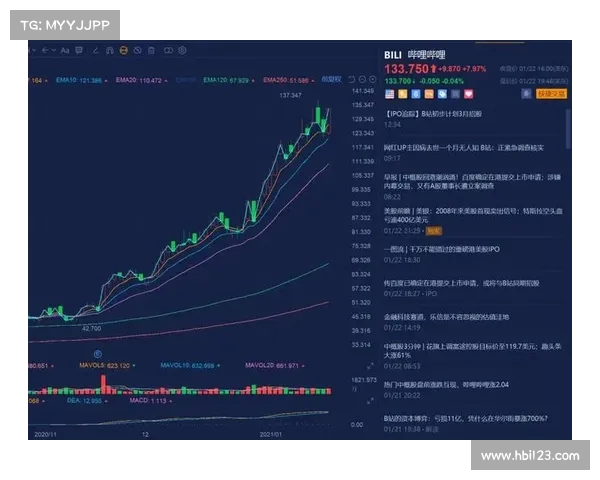The image size is (600, 480).
Task: Click the orange quick trade button
Action: point(551,94)
